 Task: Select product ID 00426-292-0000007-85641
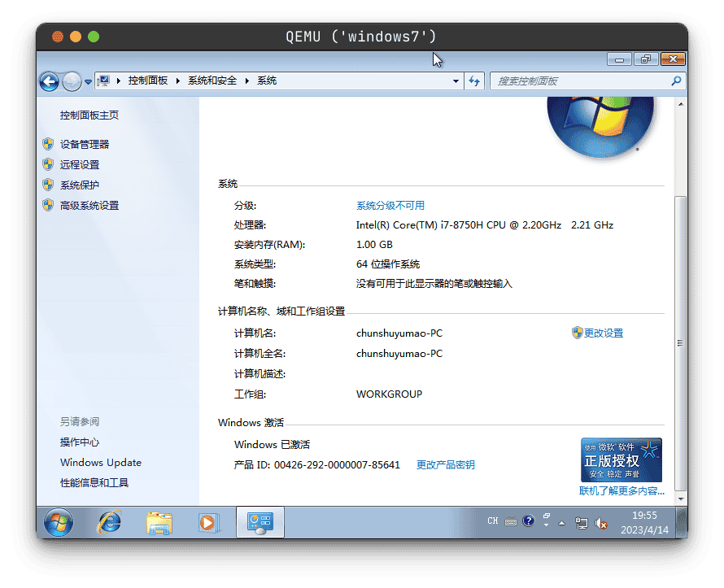337,464
